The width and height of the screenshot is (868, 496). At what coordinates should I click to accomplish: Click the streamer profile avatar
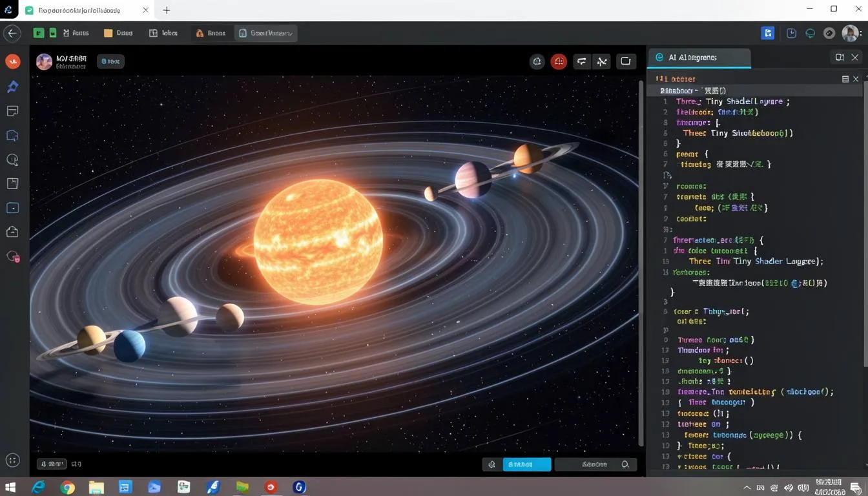[x=44, y=61]
